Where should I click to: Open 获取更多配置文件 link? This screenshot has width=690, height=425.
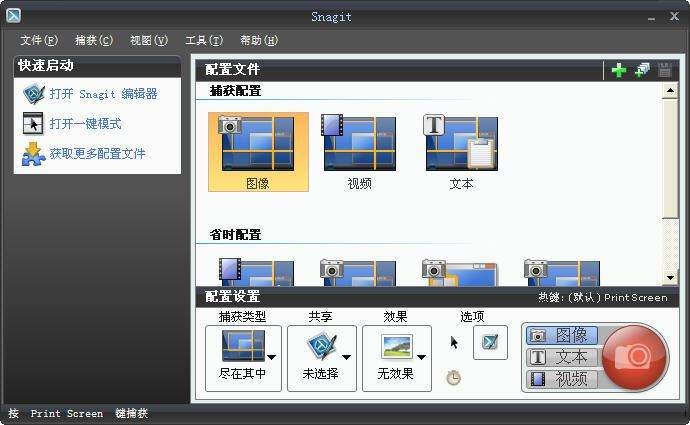97,154
